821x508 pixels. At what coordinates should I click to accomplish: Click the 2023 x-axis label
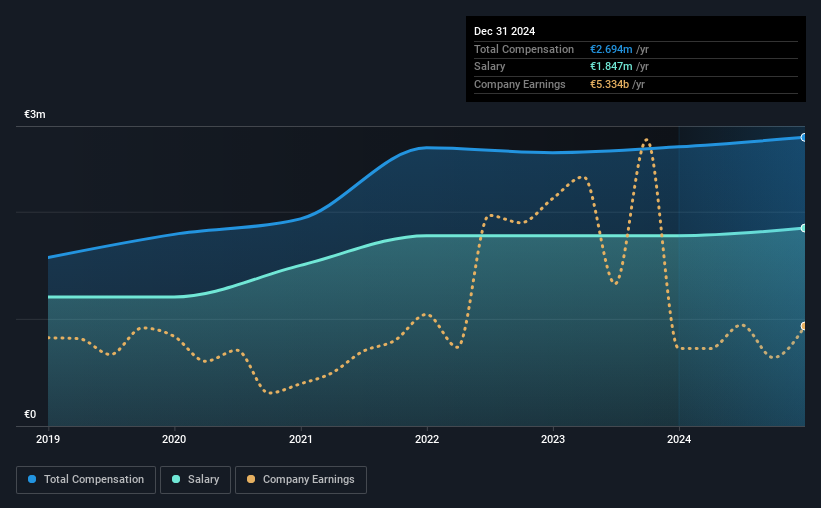[x=553, y=439]
